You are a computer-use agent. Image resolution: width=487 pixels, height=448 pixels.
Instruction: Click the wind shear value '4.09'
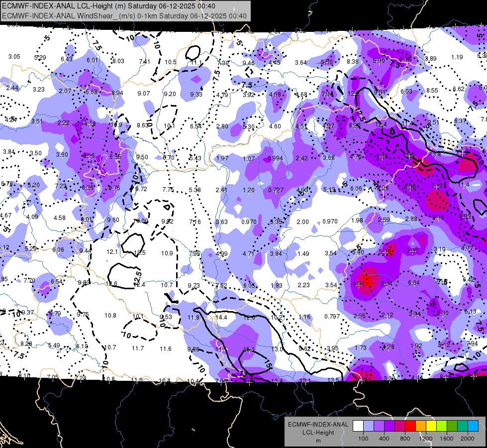32,217
